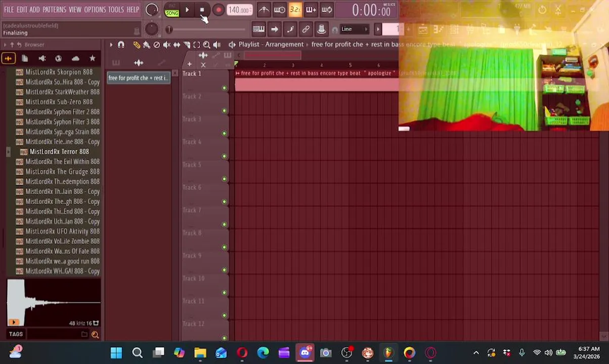609x364 pixels.
Task: Open the Browser cloud tab icon
Action: pos(75,59)
